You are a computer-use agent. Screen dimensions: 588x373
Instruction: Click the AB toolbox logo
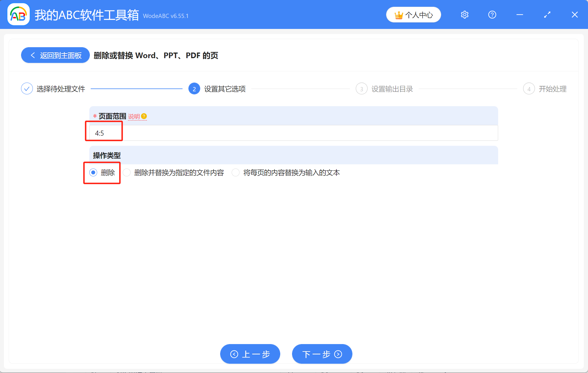pos(18,15)
